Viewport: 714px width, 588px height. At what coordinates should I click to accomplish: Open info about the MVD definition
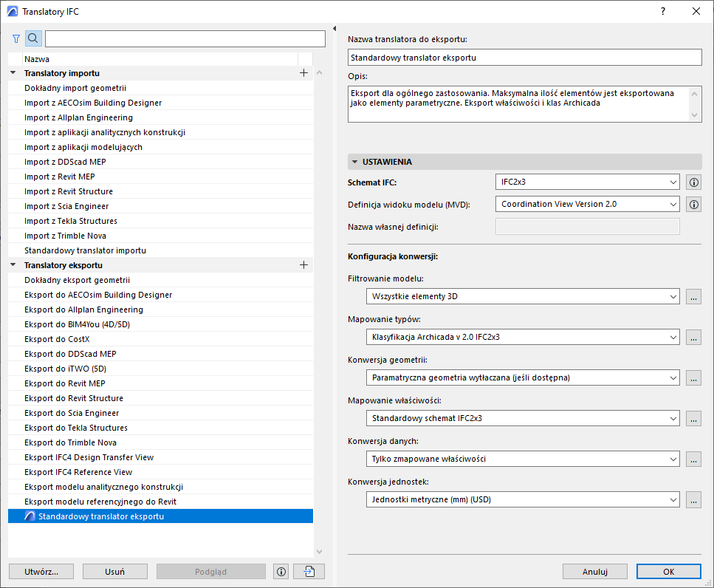693,204
